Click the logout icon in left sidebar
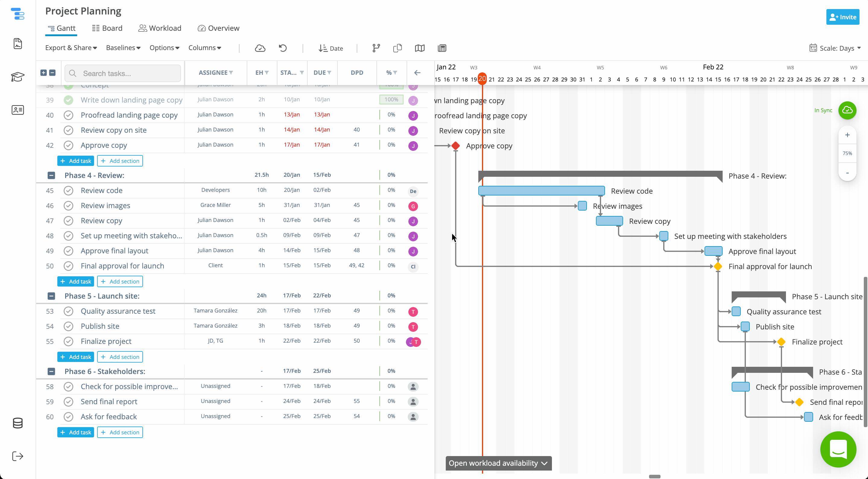868x479 pixels. (17, 456)
